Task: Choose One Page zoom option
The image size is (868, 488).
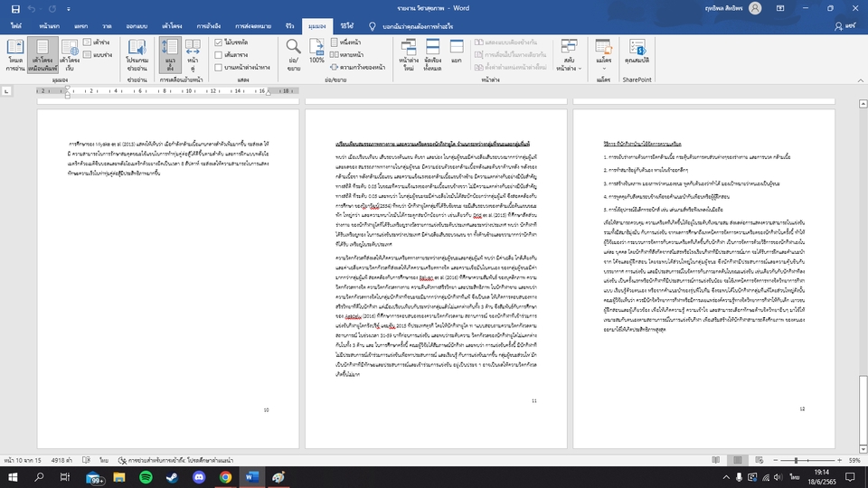Action: coord(346,42)
